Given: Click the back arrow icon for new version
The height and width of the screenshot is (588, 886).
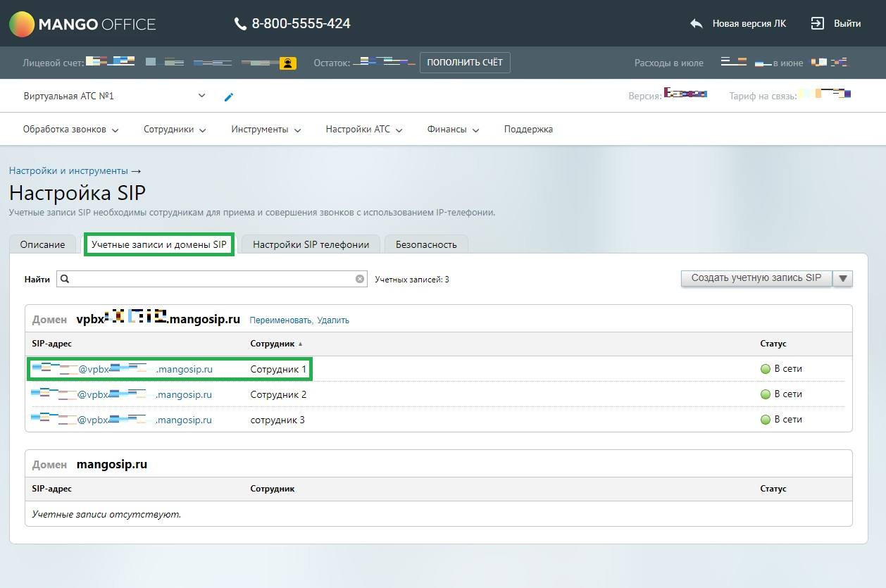Looking at the screenshot, I should coord(697,23).
